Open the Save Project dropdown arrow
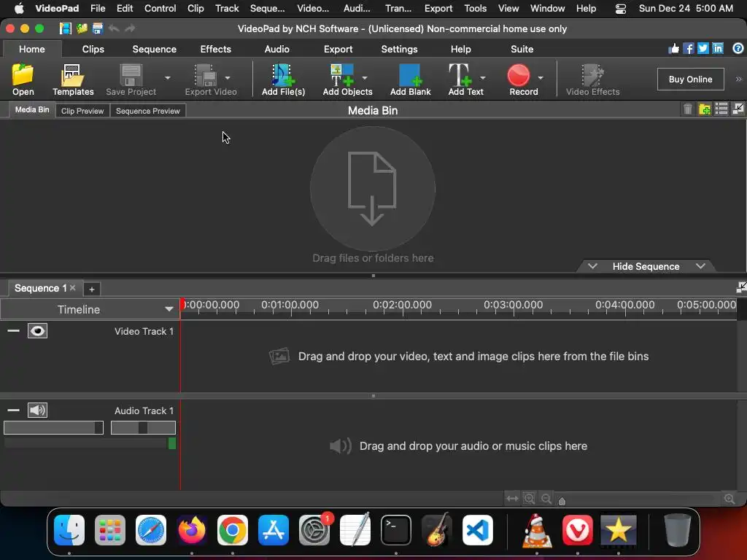 tap(167, 77)
